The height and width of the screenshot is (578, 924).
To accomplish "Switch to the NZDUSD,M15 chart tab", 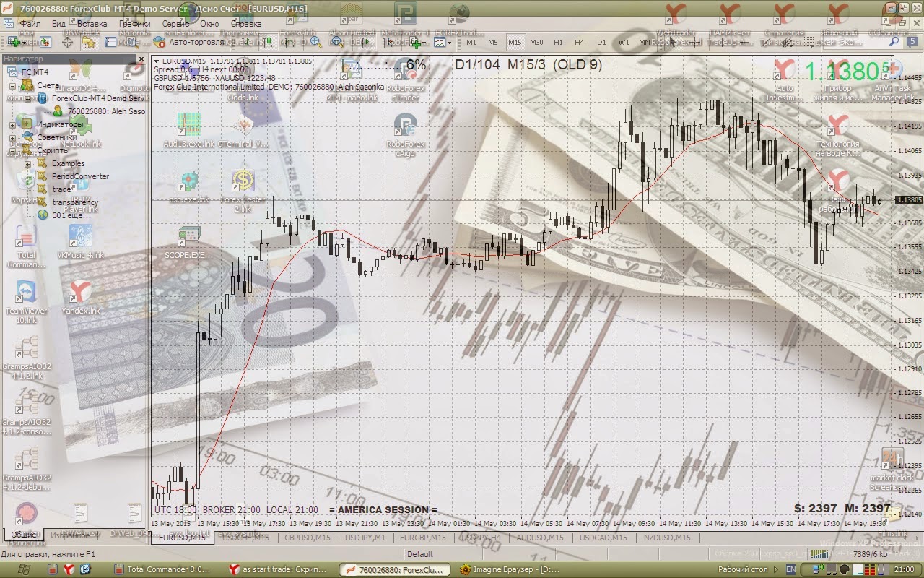I will click(666, 538).
